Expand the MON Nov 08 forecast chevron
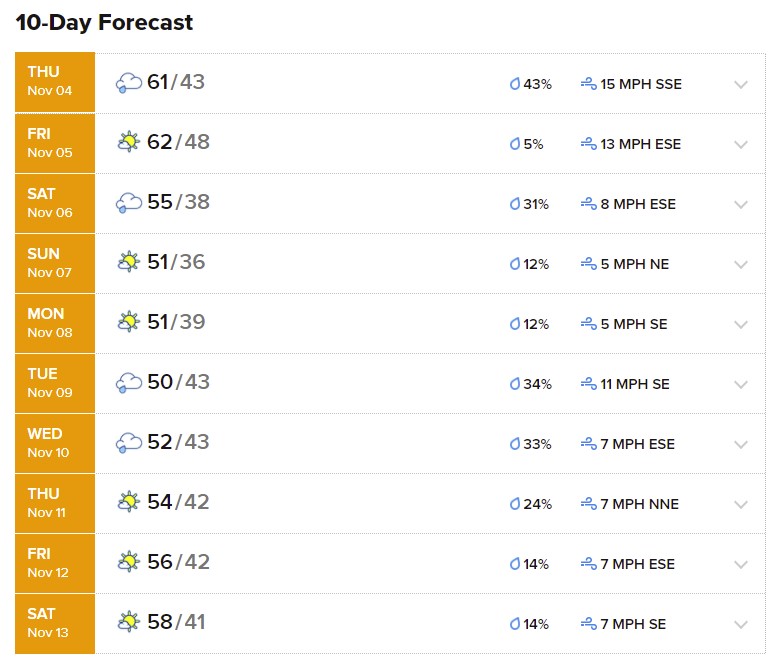The height and width of the screenshot is (672, 783). [741, 324]
